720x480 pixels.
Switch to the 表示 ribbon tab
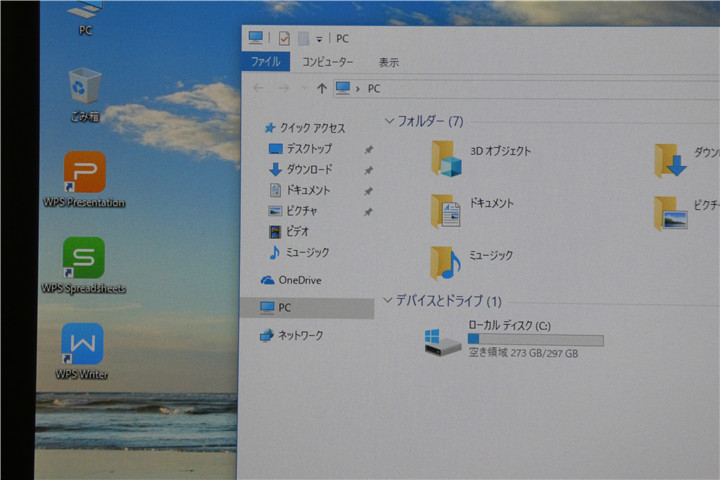(x=389, y=62)
